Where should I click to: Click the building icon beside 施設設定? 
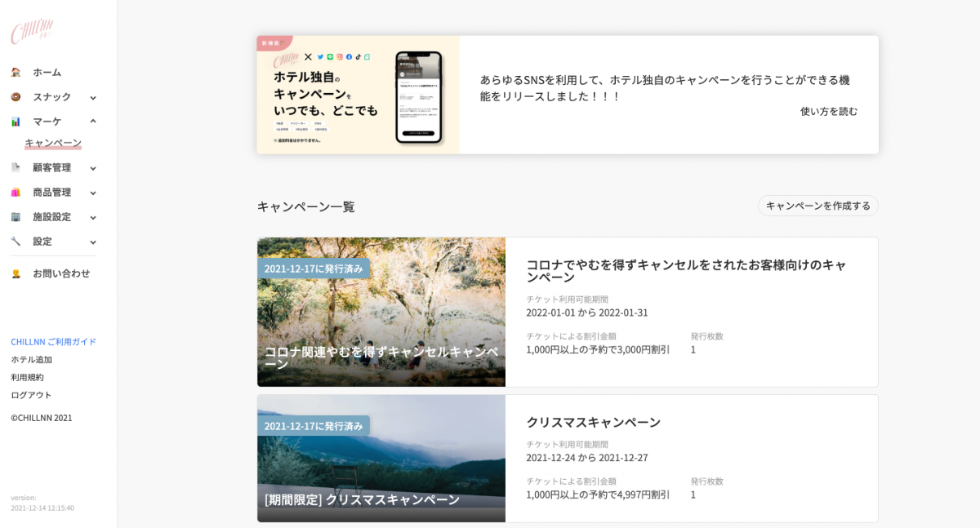coord(16,217)
